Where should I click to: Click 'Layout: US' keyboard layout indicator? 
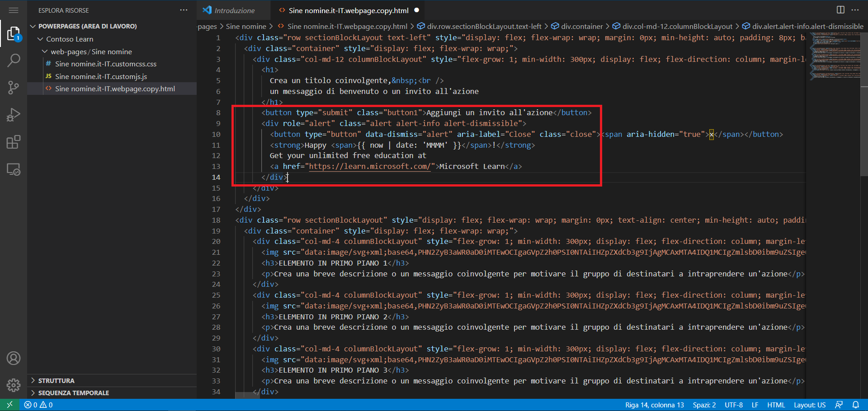[809, 405]
